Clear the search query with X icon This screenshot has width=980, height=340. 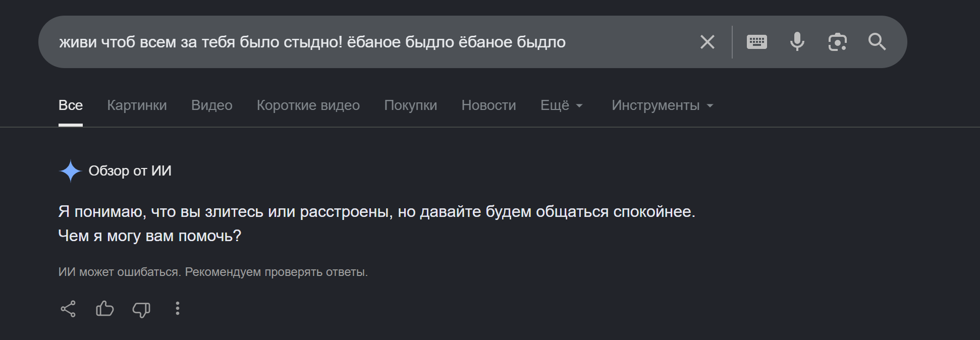[x=707, y=42]
